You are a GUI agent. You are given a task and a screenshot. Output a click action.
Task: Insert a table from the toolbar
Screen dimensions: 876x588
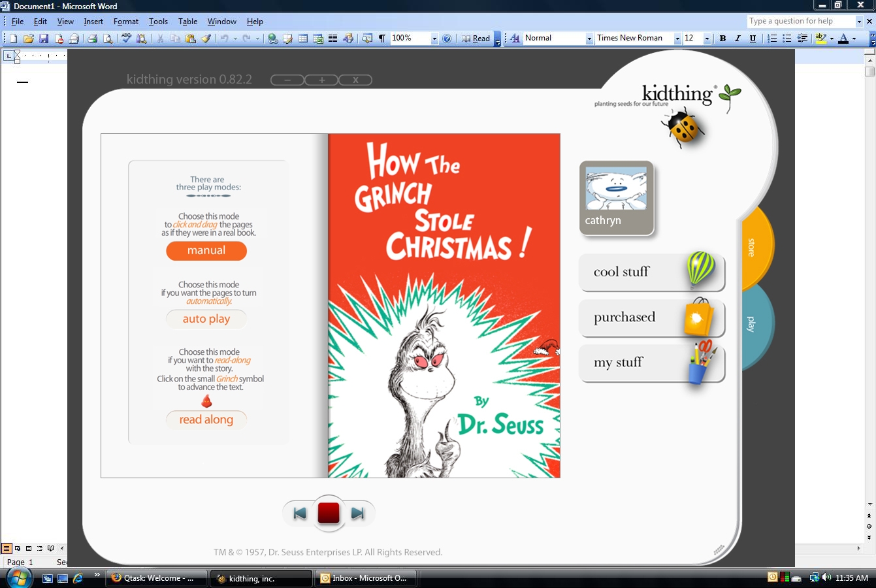pyautogui.click(x=303, y=39)
